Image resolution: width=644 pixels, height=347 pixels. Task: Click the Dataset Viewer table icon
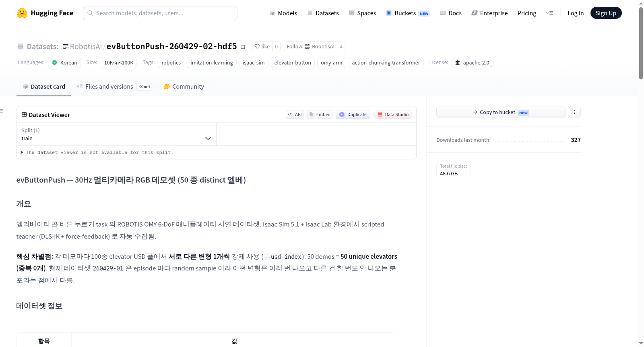(x=24, y=114)
